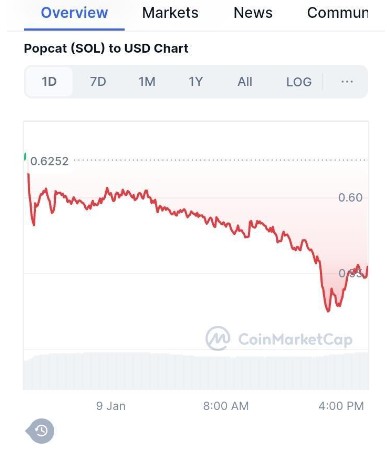Screen dimensions: 390x452
Task: Select the 1M time range
Action: coord(147,82)
